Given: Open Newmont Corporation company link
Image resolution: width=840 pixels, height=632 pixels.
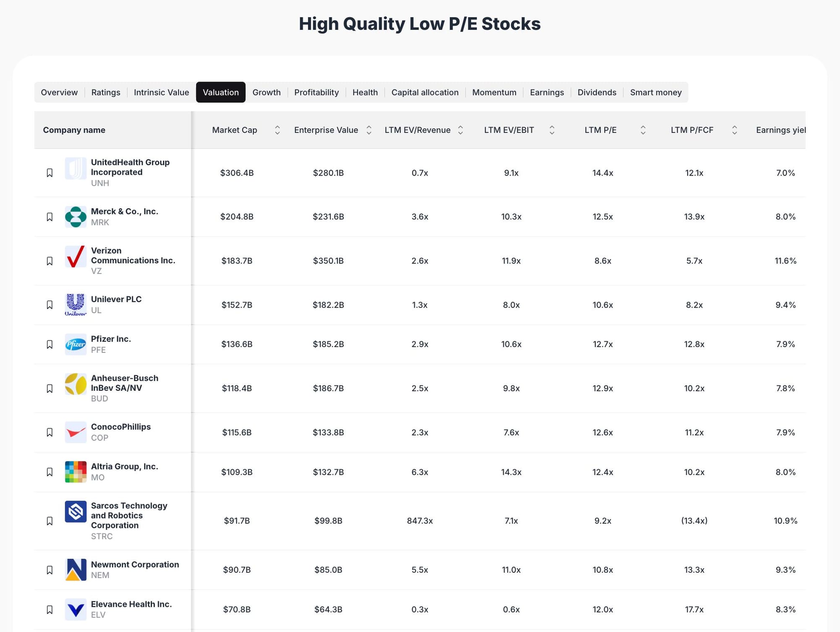Looking at the screenshot, I should [x=135, y=564].
